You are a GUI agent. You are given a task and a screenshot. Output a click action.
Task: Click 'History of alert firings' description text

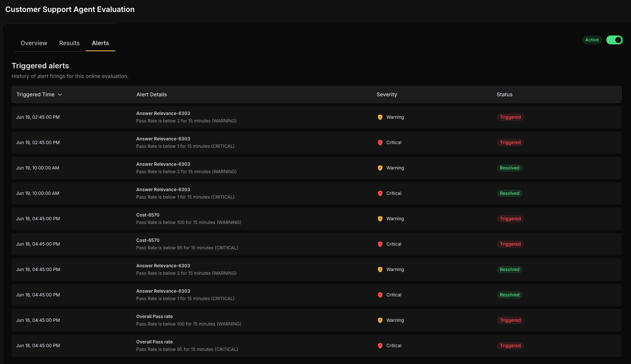pos(70,76)
